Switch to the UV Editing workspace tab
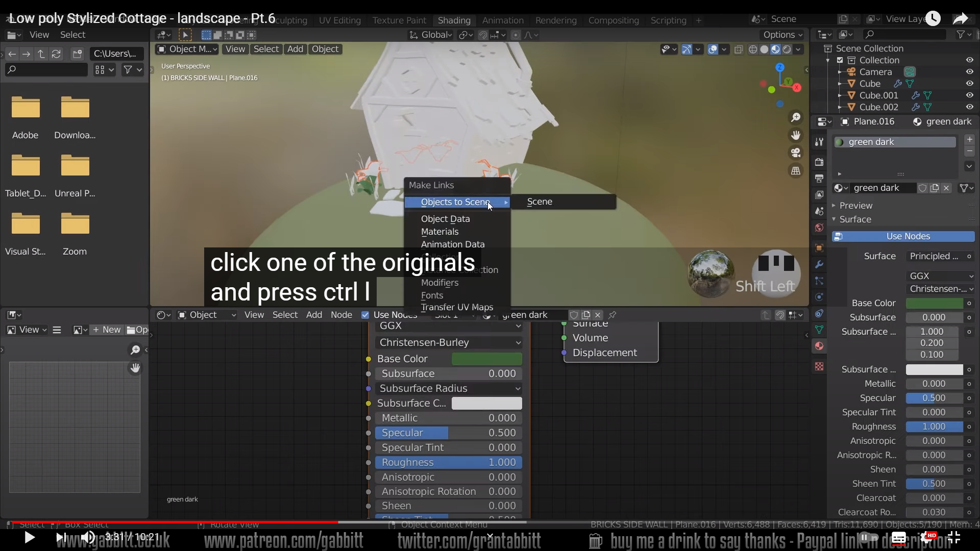 pos(339,20)
